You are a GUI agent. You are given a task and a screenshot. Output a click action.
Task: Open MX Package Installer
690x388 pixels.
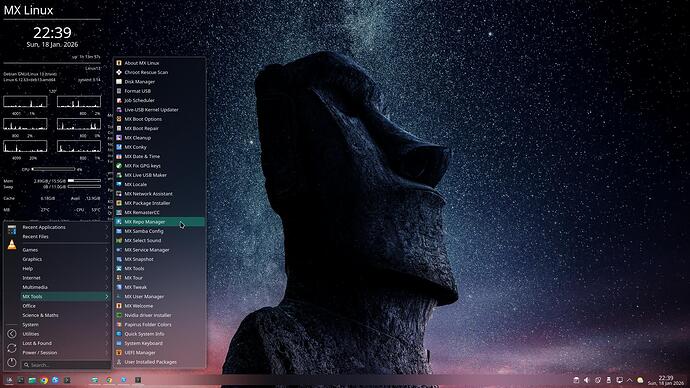pyautogui.click(x=159, y=203)
